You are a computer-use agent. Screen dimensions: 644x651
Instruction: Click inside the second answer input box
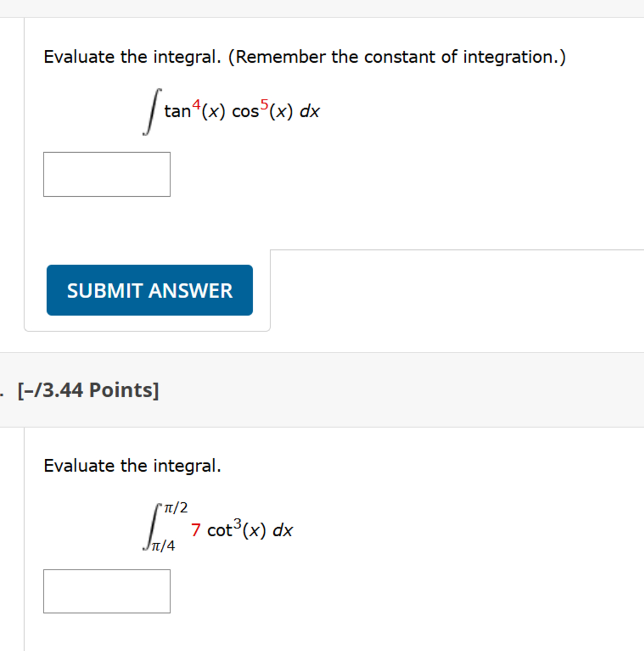tap(107, 591)
